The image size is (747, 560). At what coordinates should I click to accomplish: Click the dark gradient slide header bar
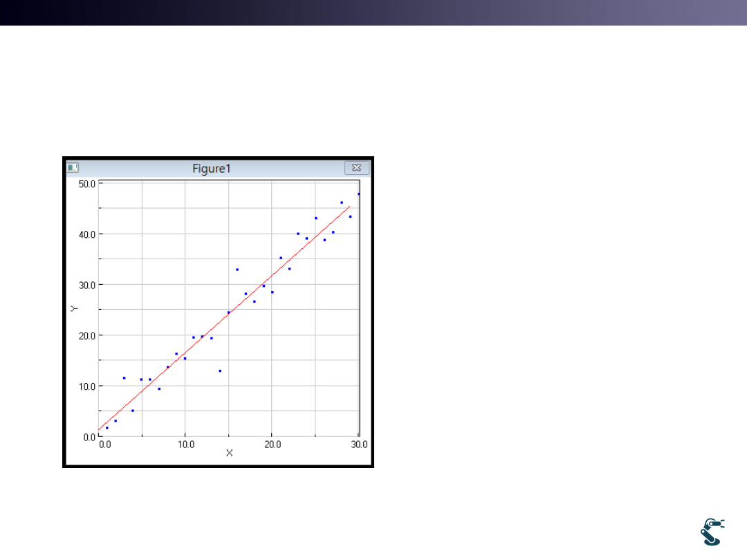[x=373, y=12]
